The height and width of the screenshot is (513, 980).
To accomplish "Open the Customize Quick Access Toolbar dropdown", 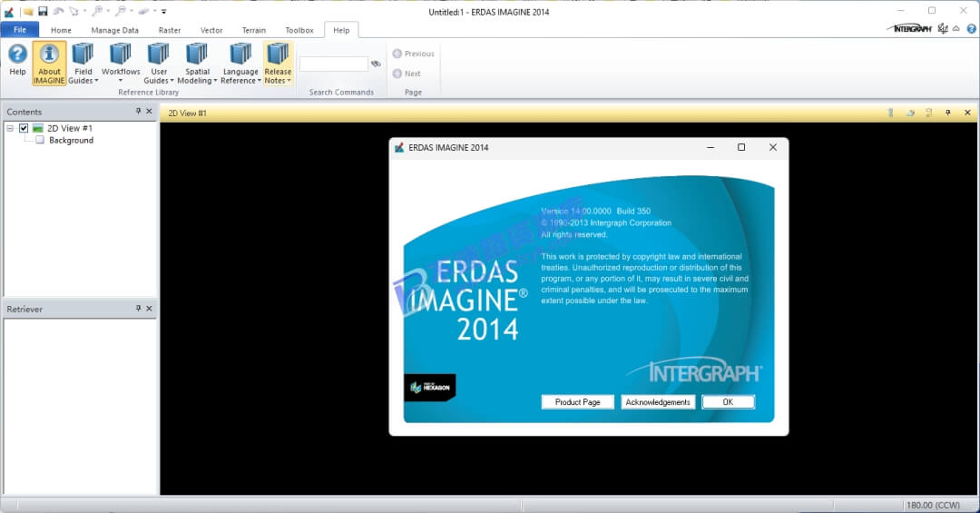I will click(163, 11).
